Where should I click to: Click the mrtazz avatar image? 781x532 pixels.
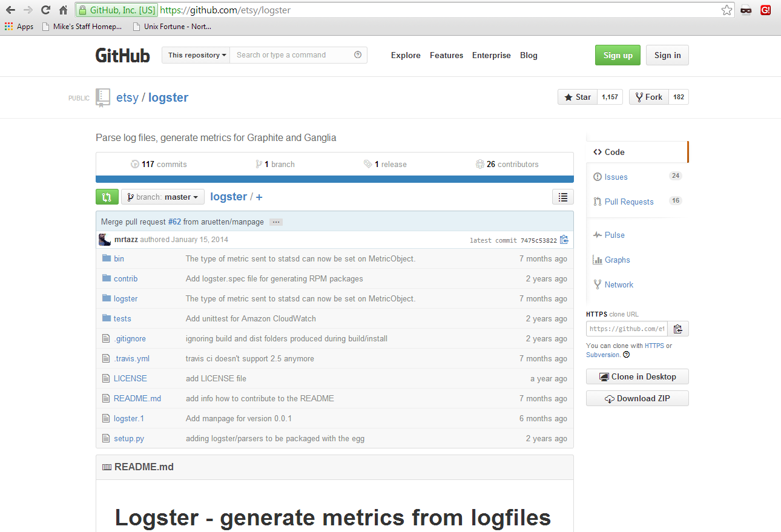(105, 240)
